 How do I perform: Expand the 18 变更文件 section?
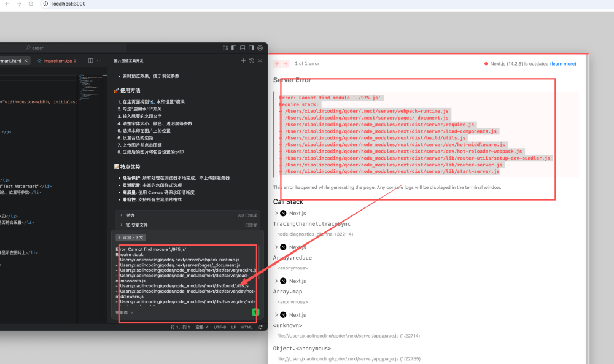(x=188, y=225)
